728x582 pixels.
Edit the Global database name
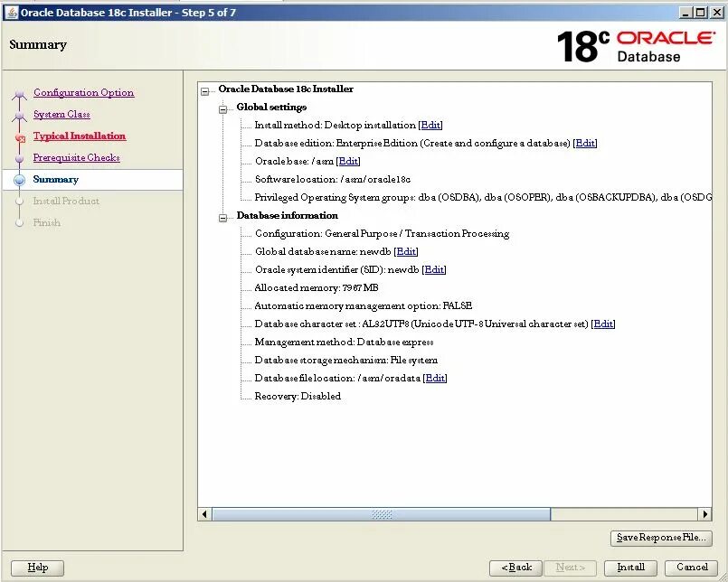point(406,251)
